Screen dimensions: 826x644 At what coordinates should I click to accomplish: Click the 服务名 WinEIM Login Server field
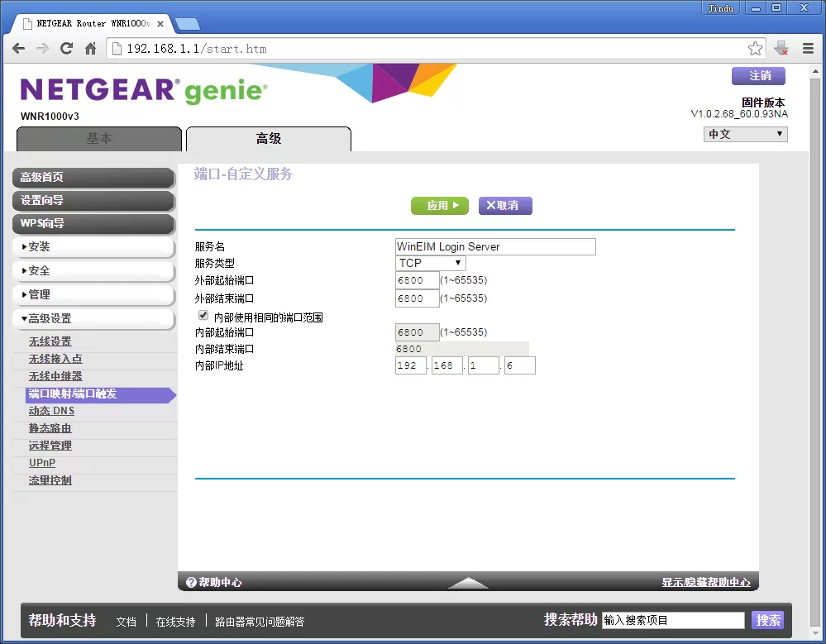(495, 246)
